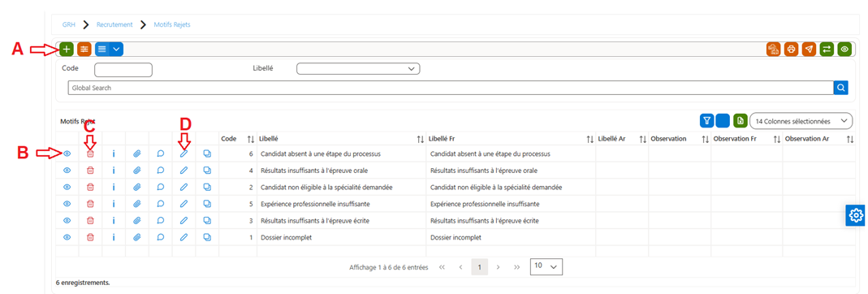Viewport: 868px width, 294px height.
Task: Open attachments for the Candidat absent row
Action: [x=136, y=154]
